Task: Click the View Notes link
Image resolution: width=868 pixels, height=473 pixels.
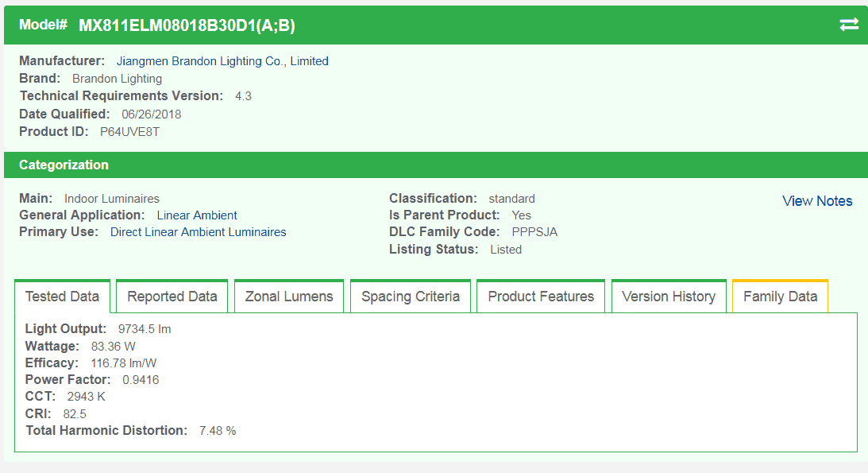Action: (817, 201)
